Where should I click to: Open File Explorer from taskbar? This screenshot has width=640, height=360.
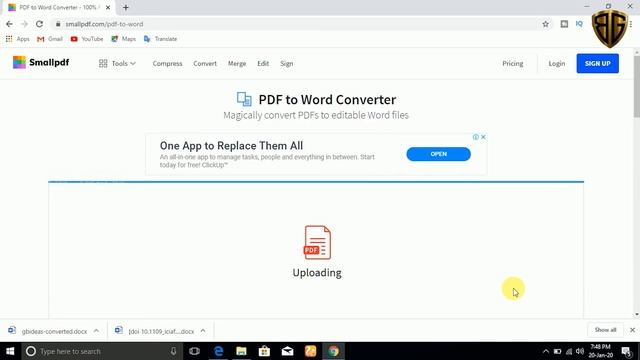click(x=241, y=351)
